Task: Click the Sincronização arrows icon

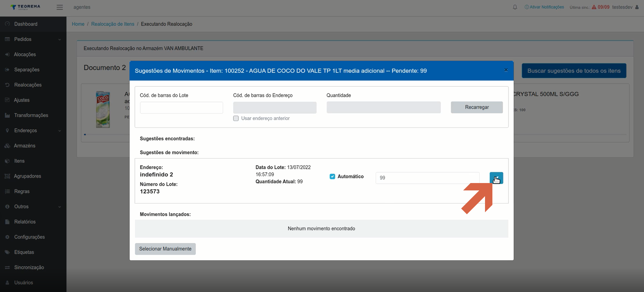Action: point(7,268)
